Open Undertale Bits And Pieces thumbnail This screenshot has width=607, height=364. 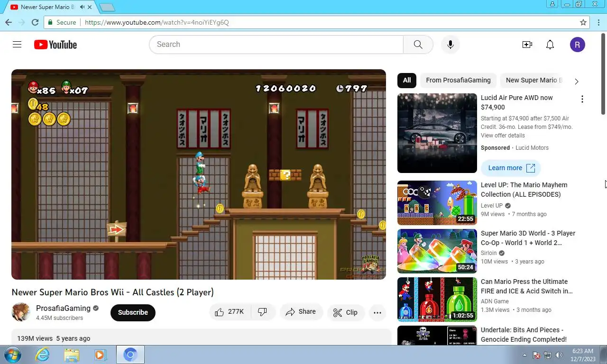tap(437, 335)
